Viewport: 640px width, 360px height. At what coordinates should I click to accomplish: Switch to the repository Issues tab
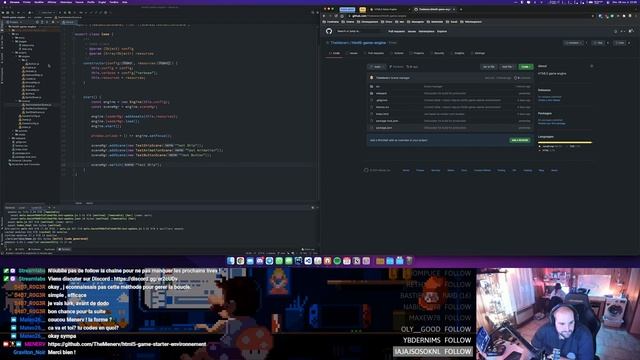tap(351, 53)
